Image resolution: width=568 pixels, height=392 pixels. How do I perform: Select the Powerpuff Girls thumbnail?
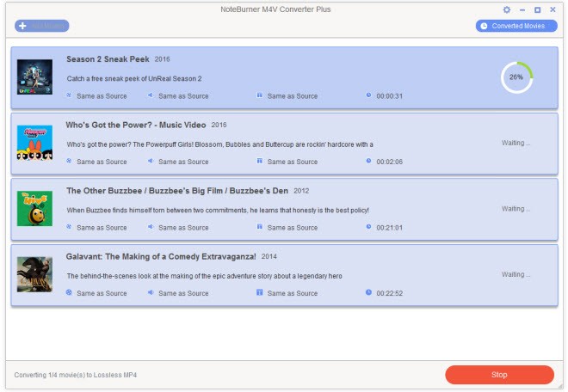[x=34, y=143]
